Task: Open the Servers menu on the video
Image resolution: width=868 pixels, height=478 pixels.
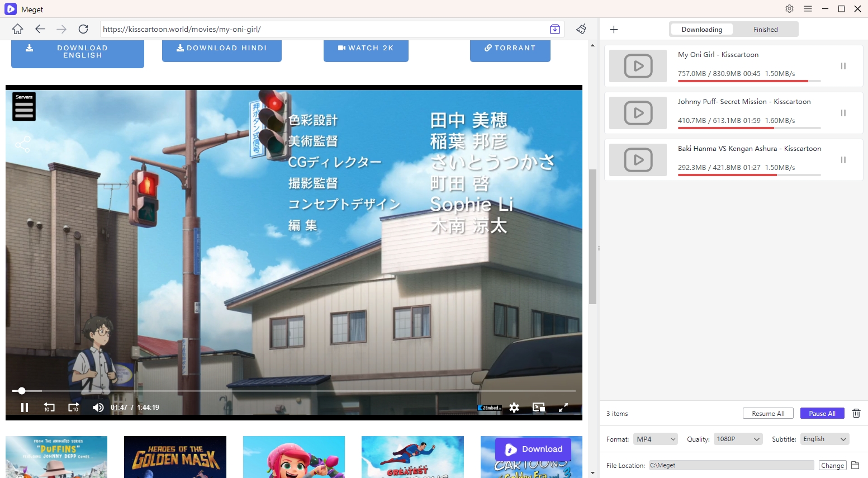Action: pyautogui.click(x=24, y=106)
